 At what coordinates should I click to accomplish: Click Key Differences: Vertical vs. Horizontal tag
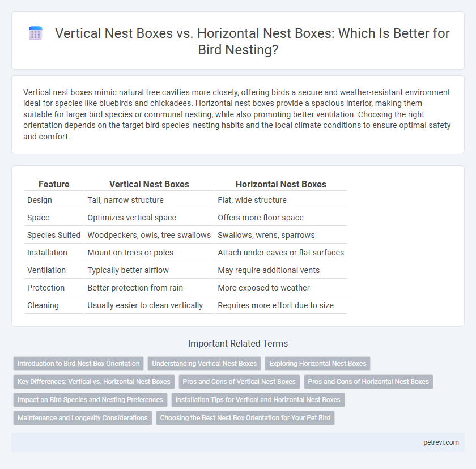coord(94,382)
